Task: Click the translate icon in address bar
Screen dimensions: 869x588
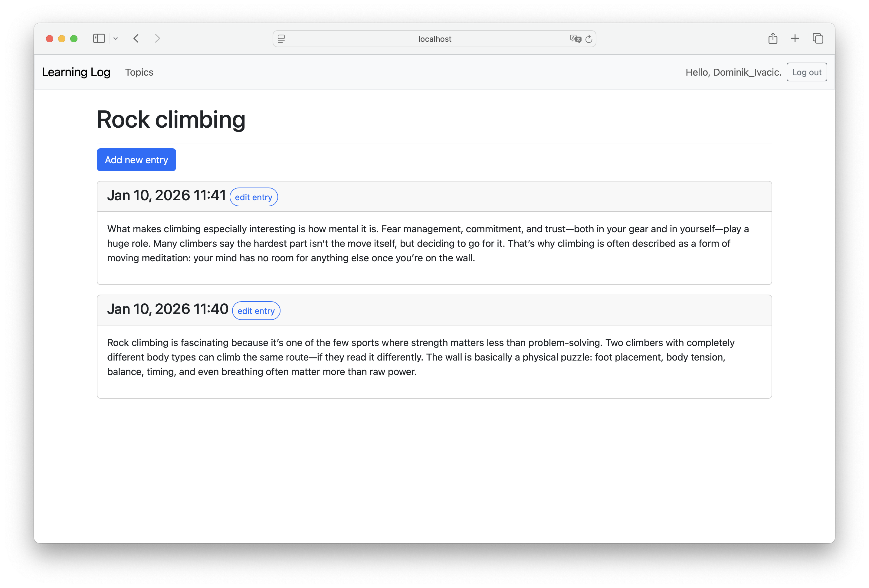Action: pos(576,38)
